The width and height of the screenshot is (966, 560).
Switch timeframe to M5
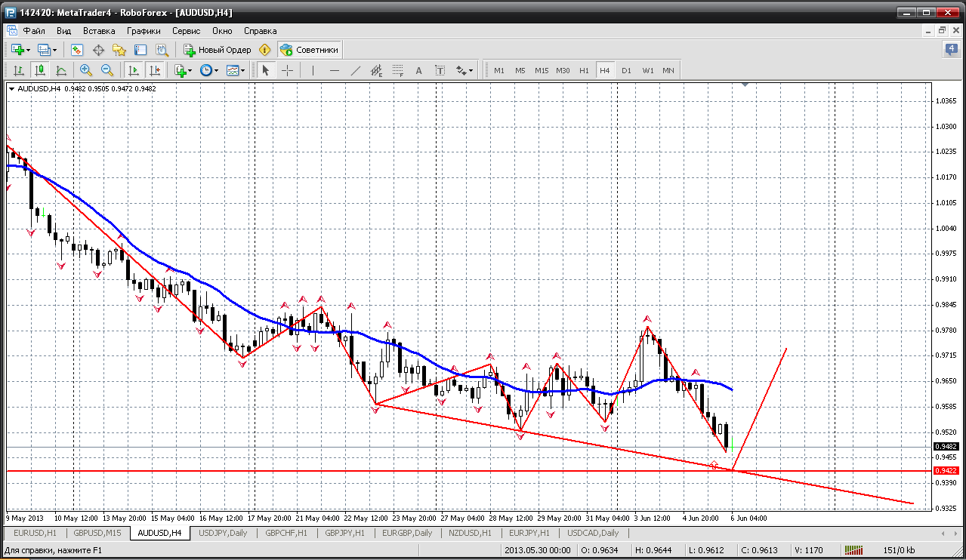520,70
